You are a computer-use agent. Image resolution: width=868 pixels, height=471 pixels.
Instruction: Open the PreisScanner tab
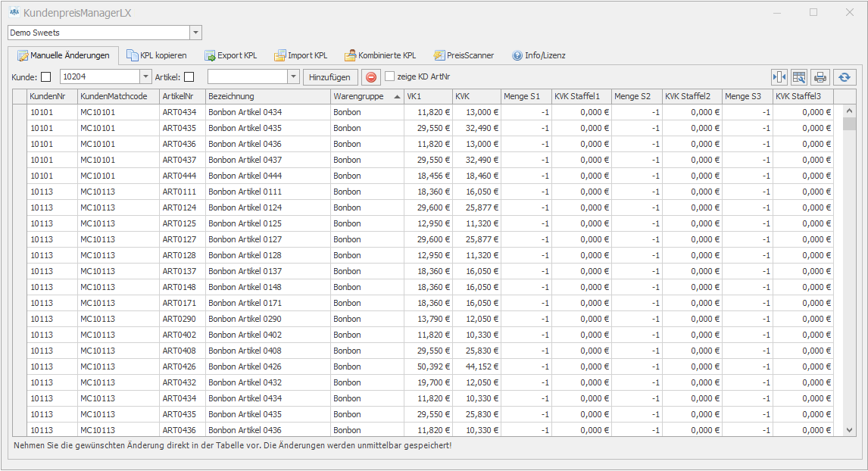coord(464,55)
